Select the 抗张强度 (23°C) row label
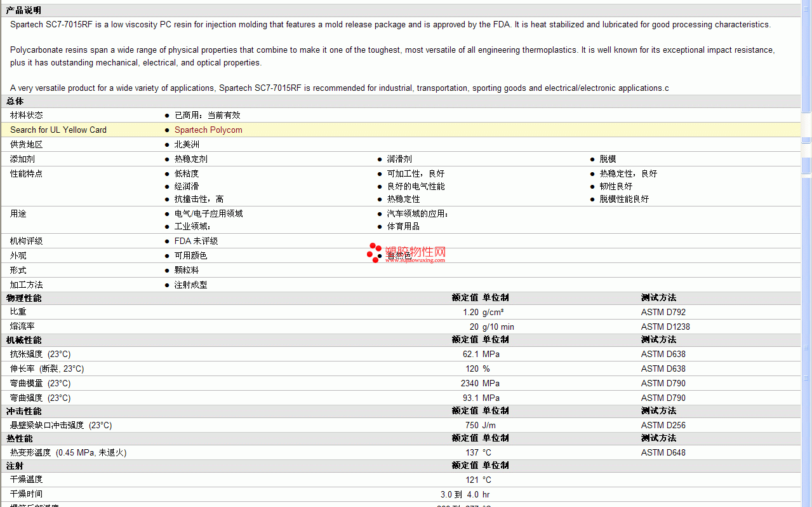 point(41,354)
